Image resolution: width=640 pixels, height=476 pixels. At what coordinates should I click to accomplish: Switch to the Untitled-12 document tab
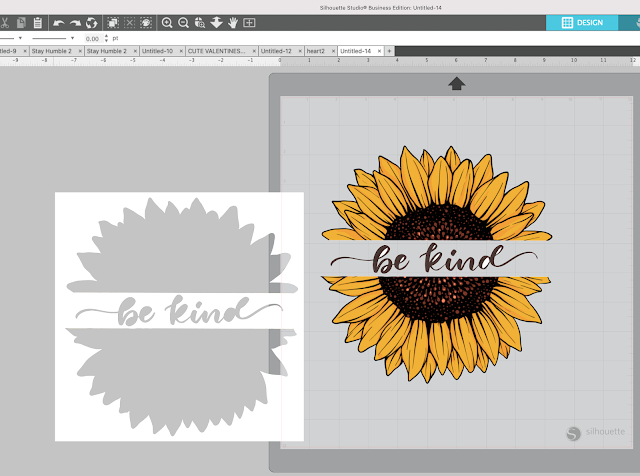[x=276, y=51]
